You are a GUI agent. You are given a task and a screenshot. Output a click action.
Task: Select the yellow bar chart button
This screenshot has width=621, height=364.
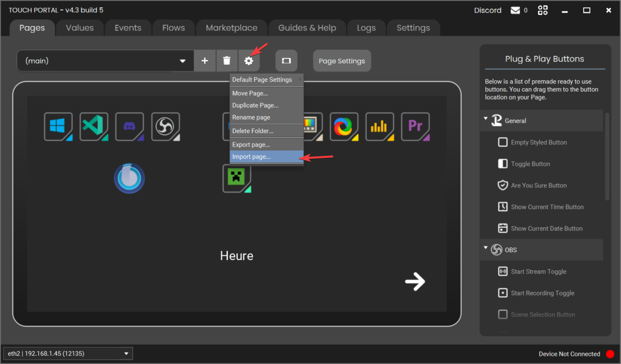click(380, 127)
